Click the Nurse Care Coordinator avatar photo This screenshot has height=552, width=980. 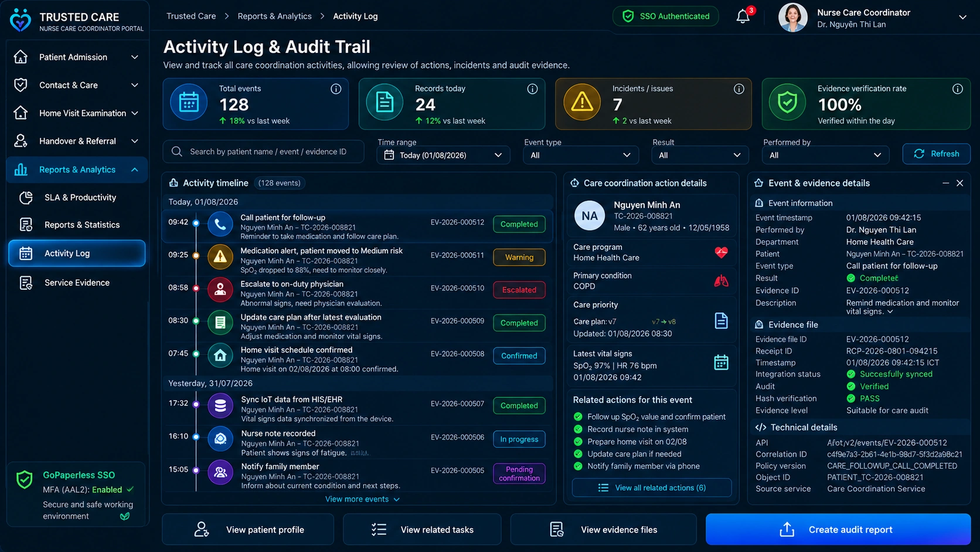pos(793,18)
